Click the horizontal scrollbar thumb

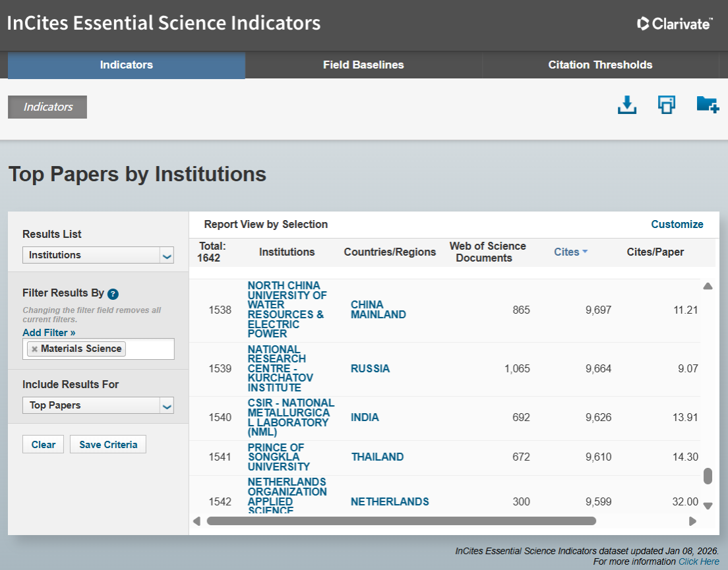pos(401,521)
